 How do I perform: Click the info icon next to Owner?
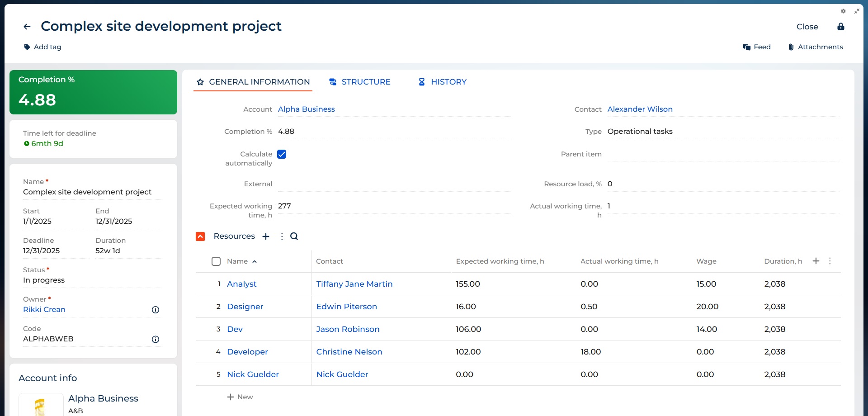[x=156, y=310]
